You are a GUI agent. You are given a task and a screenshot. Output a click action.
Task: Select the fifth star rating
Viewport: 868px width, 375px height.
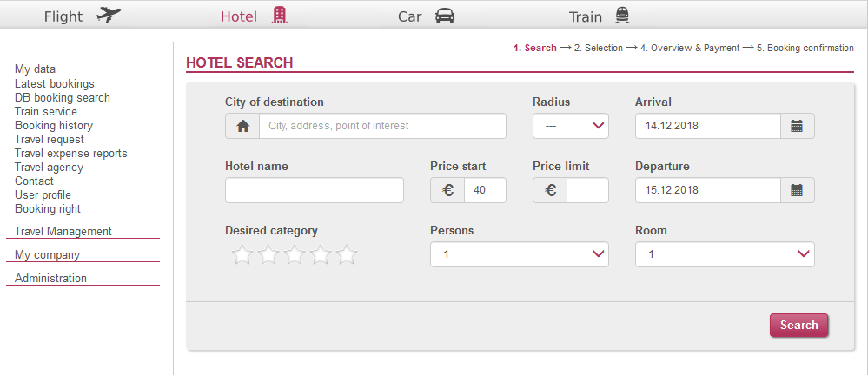[x=347, y=254]
